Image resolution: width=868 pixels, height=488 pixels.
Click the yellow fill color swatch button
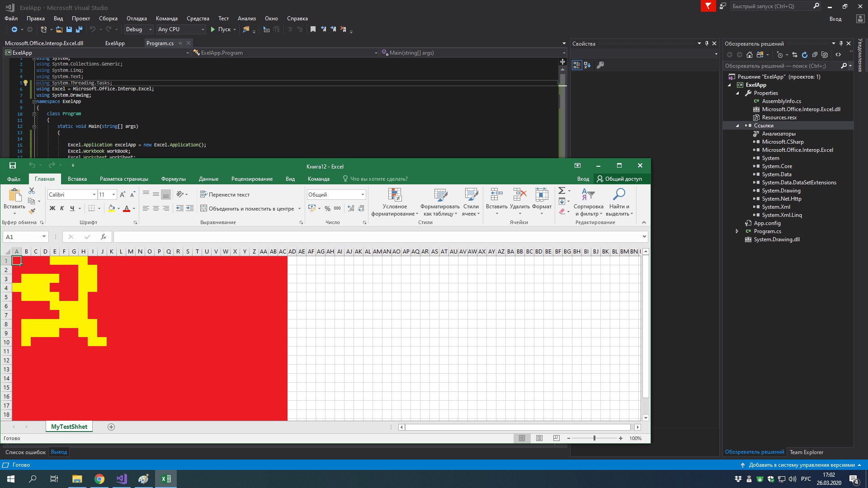tap(111, 208)
